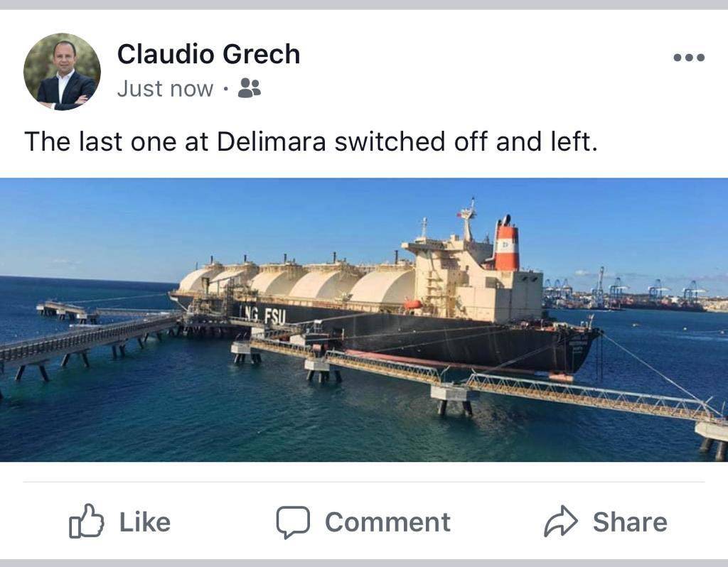Open the three-dots post options menu
The width and height of the screenshot is (728, 567).
tap(689, 58)
